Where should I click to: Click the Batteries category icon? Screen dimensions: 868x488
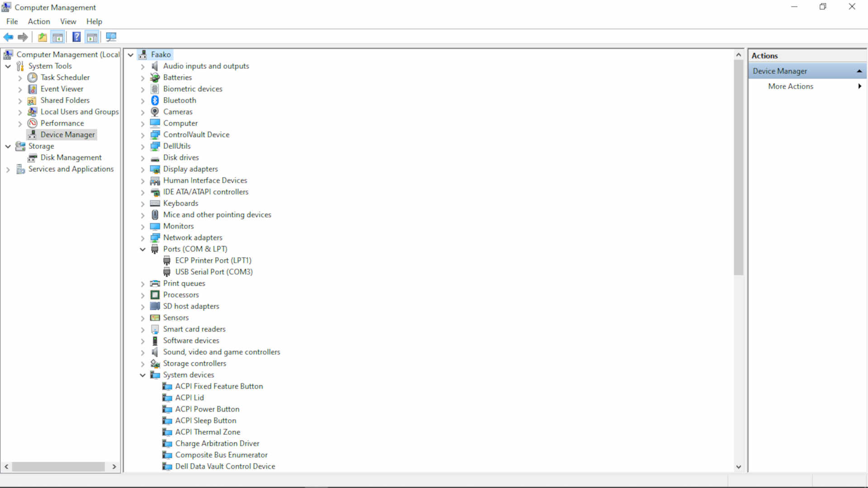(155, 77)
